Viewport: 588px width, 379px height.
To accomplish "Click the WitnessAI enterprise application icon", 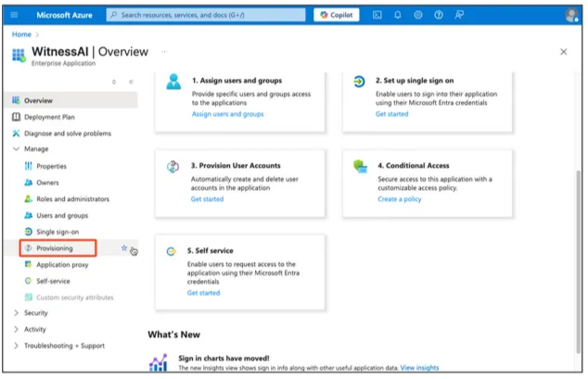I will click(x=19, y=55).
